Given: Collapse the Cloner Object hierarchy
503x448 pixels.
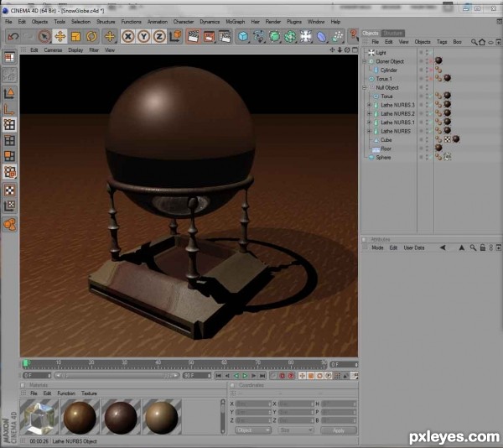Looking at the screenshot, I should coord(365,61).
